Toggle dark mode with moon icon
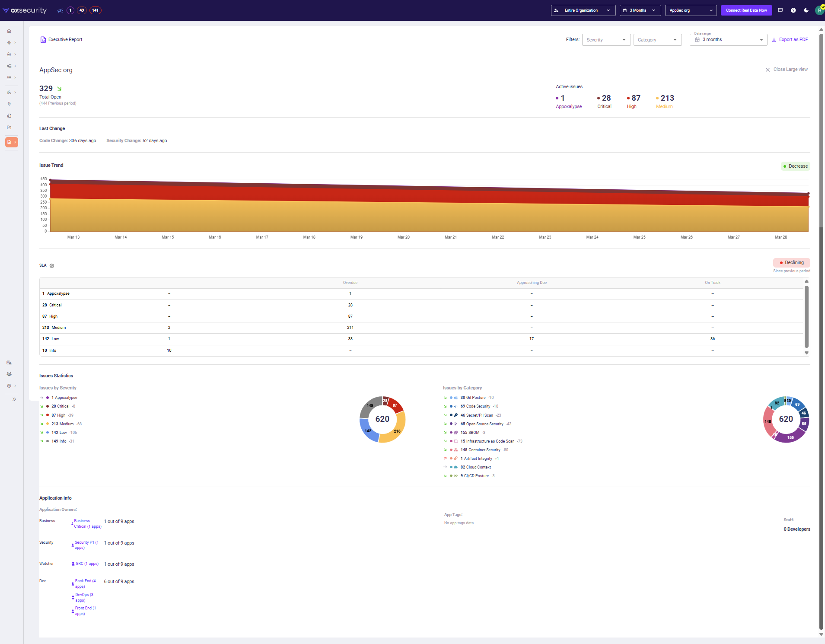The height and width of the screenshot is (644, 825). click(x=806, y=10)
